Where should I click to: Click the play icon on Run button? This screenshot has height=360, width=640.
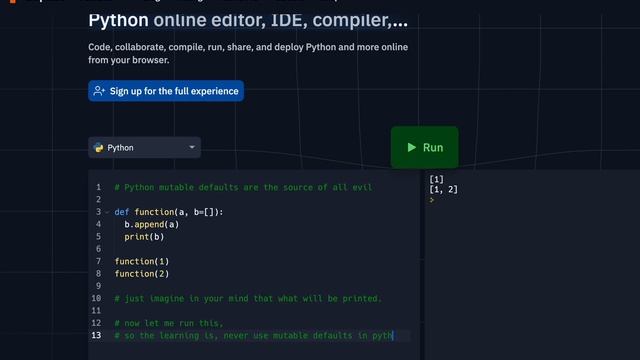tap(411, 147)
